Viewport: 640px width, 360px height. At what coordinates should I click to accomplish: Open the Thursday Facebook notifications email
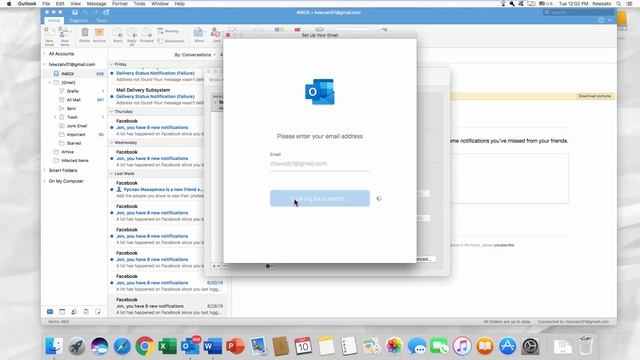(157, 127)
